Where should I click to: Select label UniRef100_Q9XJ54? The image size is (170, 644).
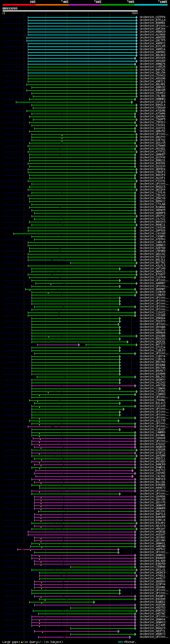coord(152,73)
